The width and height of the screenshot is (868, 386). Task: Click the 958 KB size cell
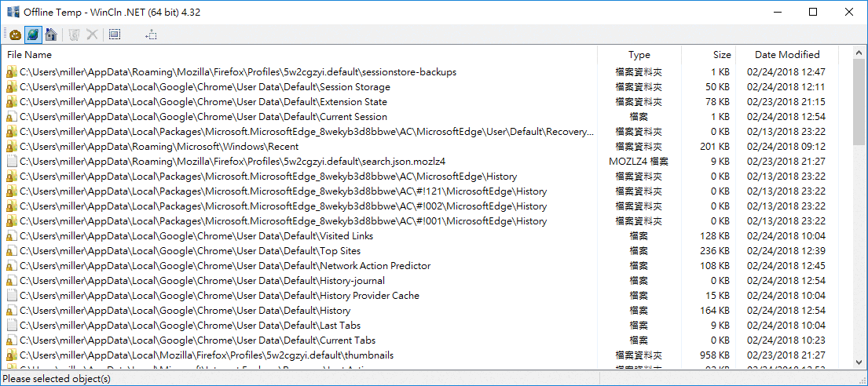[715, 355]
